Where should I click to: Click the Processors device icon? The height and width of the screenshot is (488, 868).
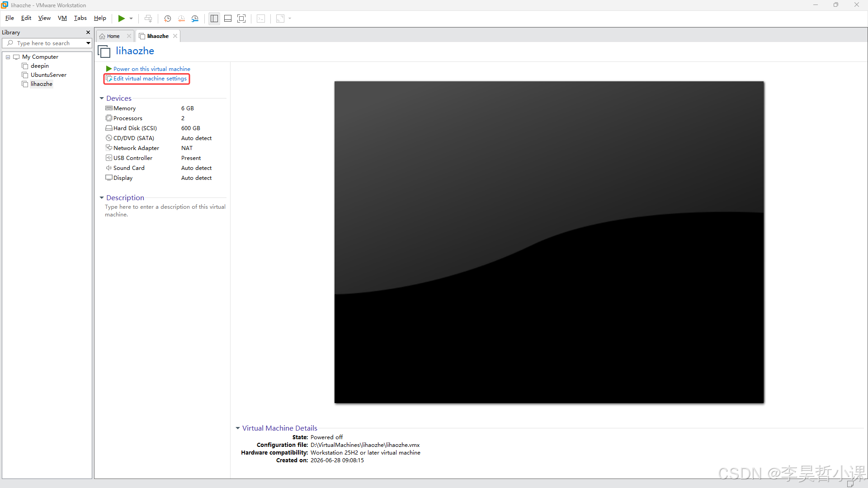tap(109, 118)
